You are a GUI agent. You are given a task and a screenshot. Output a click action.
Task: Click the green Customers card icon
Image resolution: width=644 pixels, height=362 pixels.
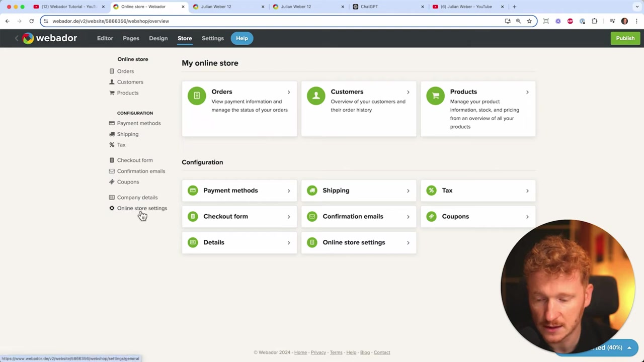point(316,96)
